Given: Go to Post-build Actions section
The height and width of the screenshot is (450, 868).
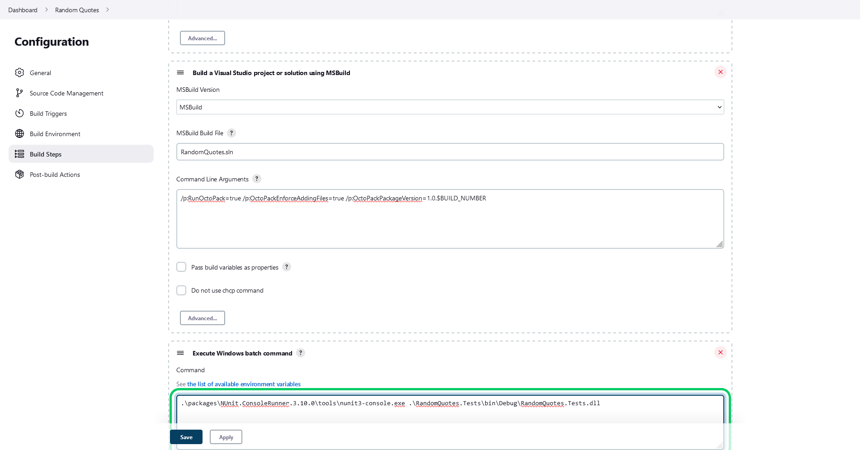Looking at the screenshot, I should 81,174.
